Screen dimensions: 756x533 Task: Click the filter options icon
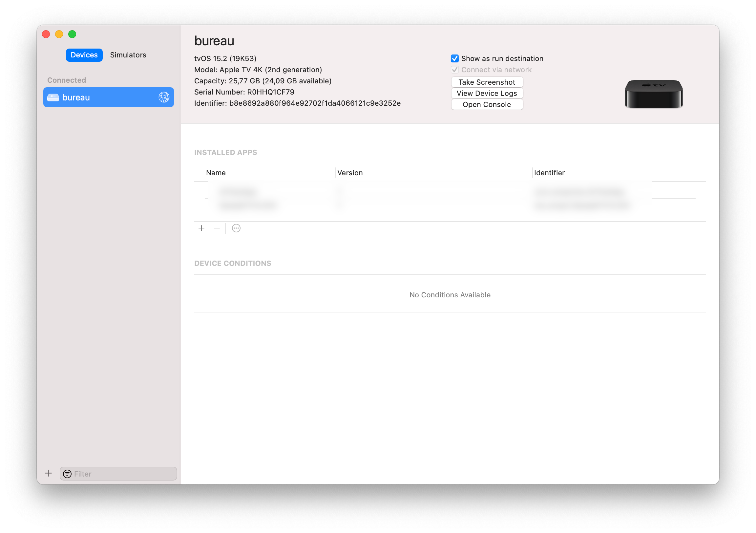67,474
